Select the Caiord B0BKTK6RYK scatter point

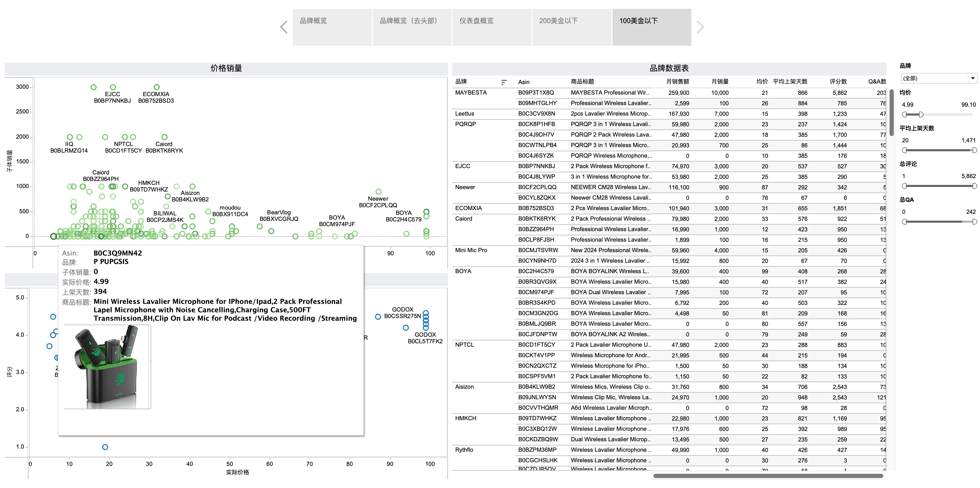164,137
